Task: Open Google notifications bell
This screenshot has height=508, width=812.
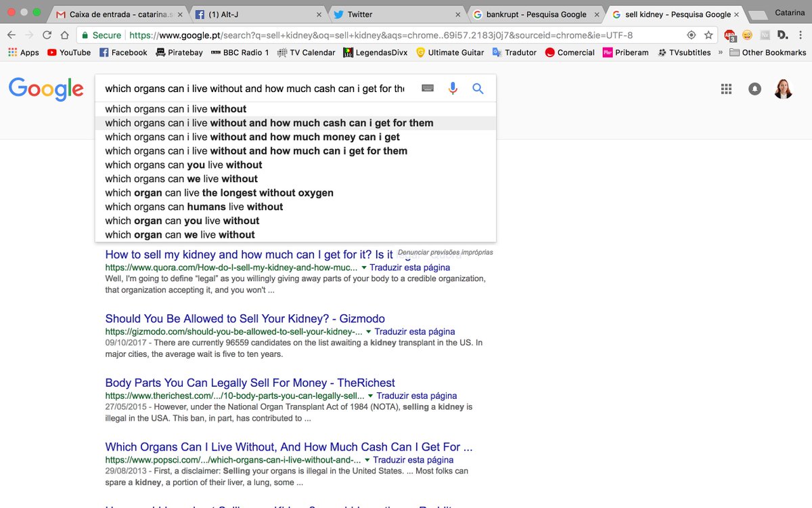Action: pyautogui.click(x=754, y=89)
